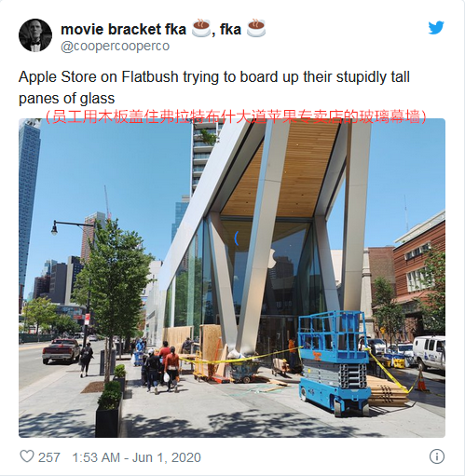The width and height of the screenshot is (465, 476).
Task: Click the Apple logo on the storefront glass
Action: coord(271,258)
